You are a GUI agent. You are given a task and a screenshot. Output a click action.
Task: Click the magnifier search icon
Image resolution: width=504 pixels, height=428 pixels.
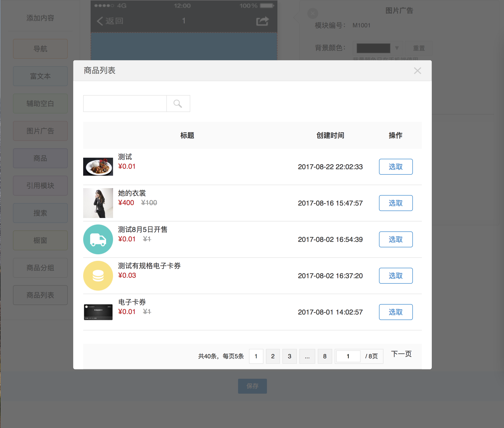178,104
